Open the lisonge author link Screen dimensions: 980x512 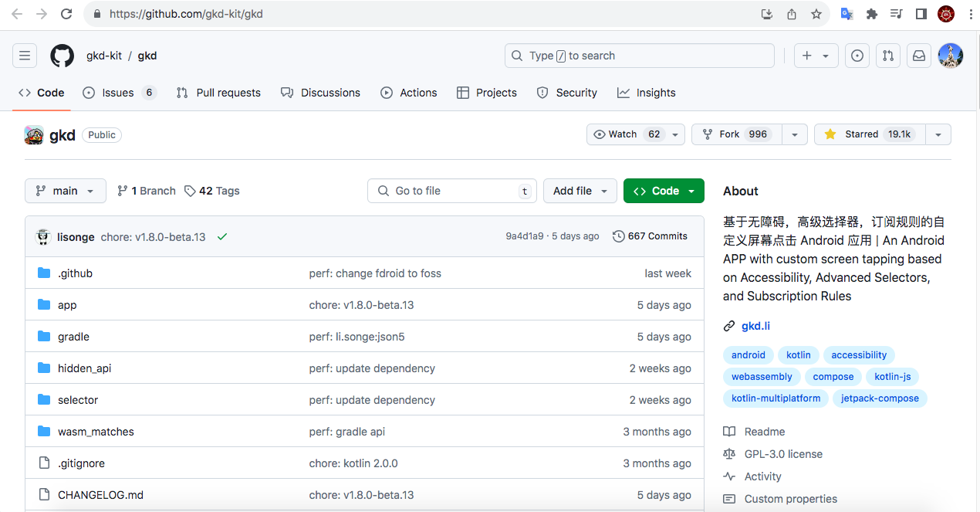76,237
